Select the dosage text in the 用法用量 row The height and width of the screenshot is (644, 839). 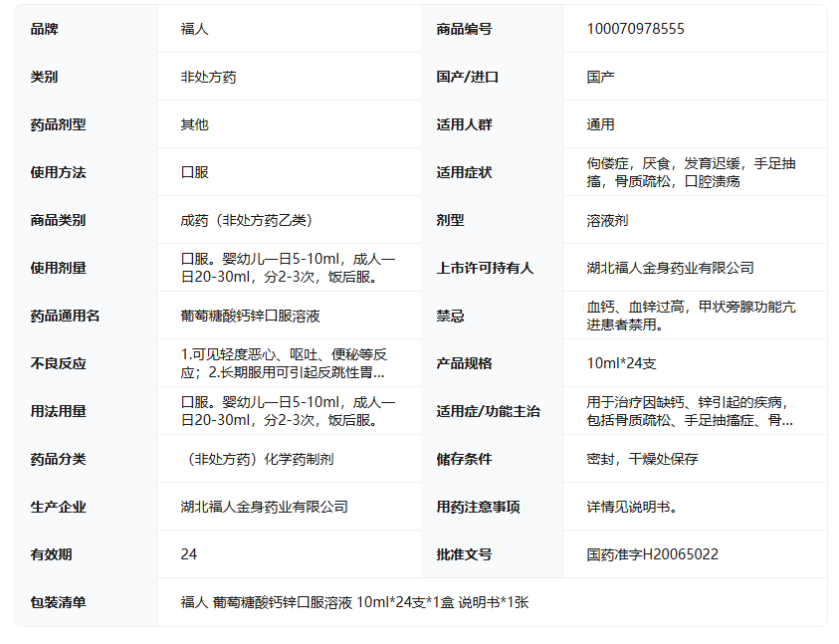[x=288, y=411]
